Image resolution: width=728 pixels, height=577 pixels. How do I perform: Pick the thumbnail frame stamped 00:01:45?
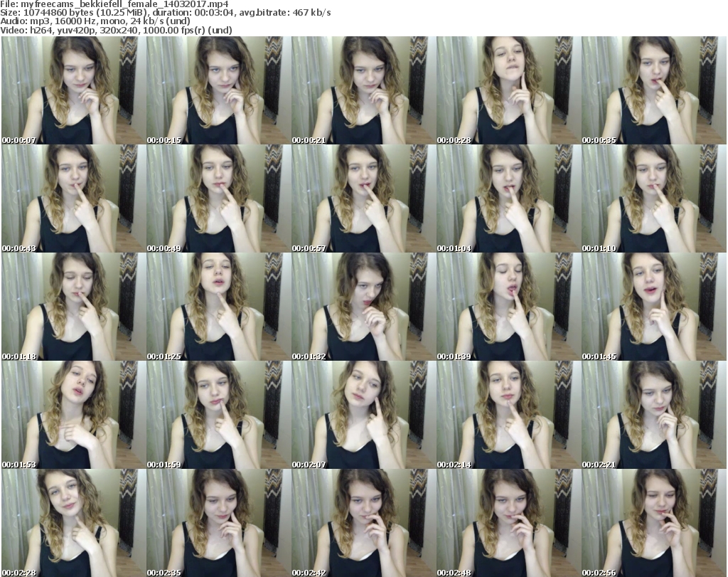[x=654, y=307]
